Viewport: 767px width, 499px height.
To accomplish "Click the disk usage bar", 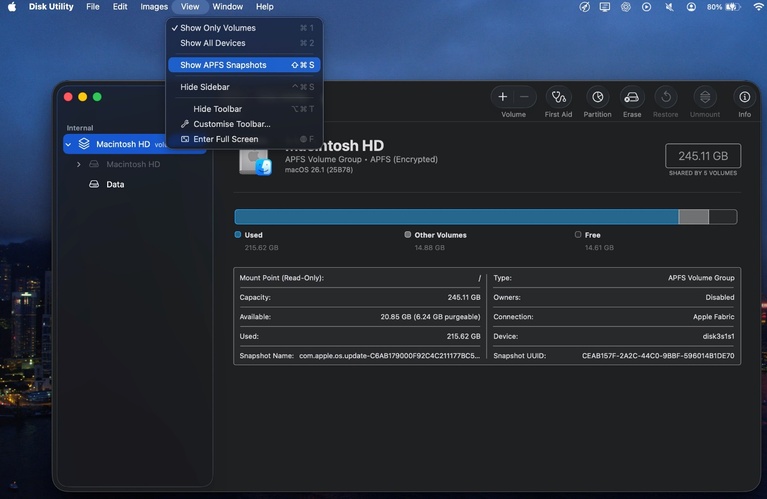I will tap(485, 217).
